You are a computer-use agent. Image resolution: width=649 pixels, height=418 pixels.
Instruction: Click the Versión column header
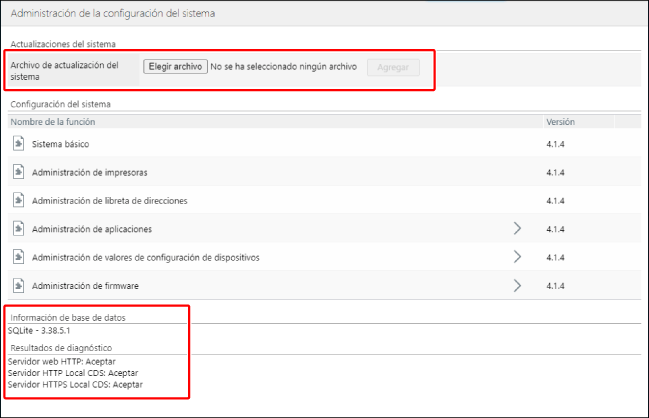[560, 121]
